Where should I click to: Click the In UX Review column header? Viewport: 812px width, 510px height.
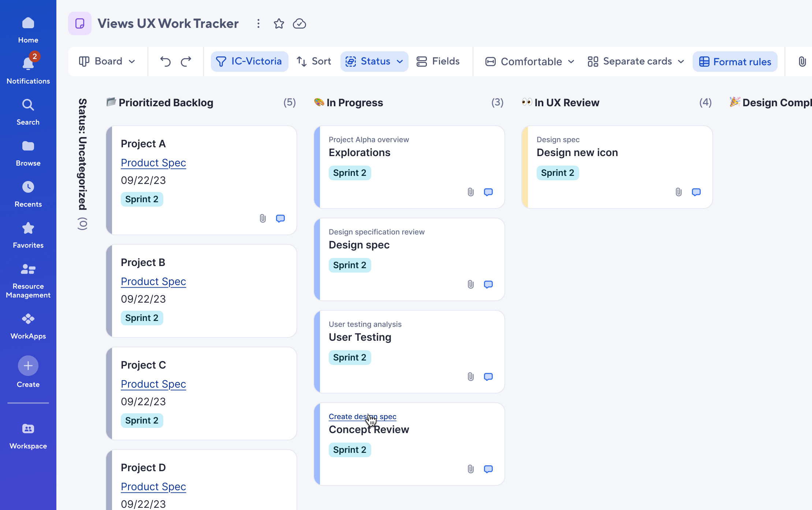pyautogui.click(x=567, y=103)
